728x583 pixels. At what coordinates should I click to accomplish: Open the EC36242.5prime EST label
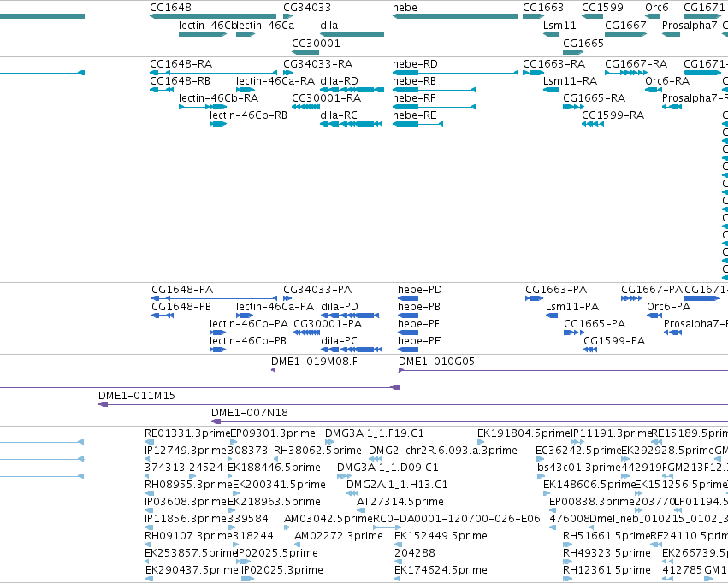coord(578,450)
